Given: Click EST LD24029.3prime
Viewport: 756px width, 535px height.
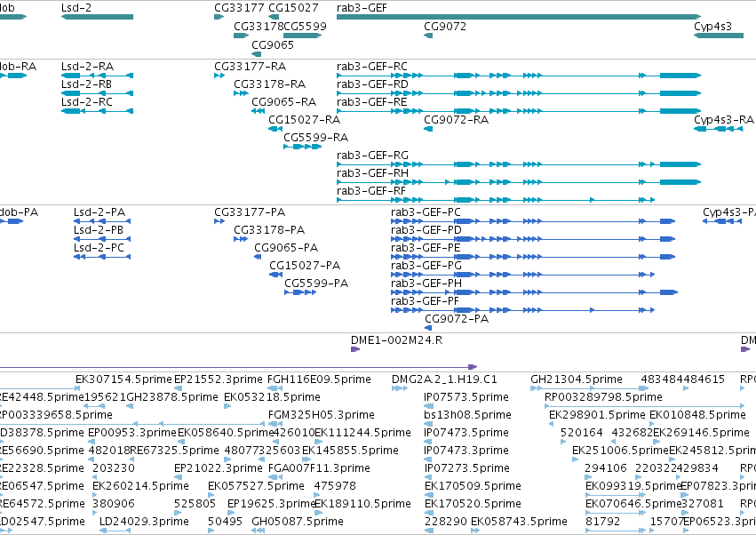Looking at the screenshot, I should [144, 522].
